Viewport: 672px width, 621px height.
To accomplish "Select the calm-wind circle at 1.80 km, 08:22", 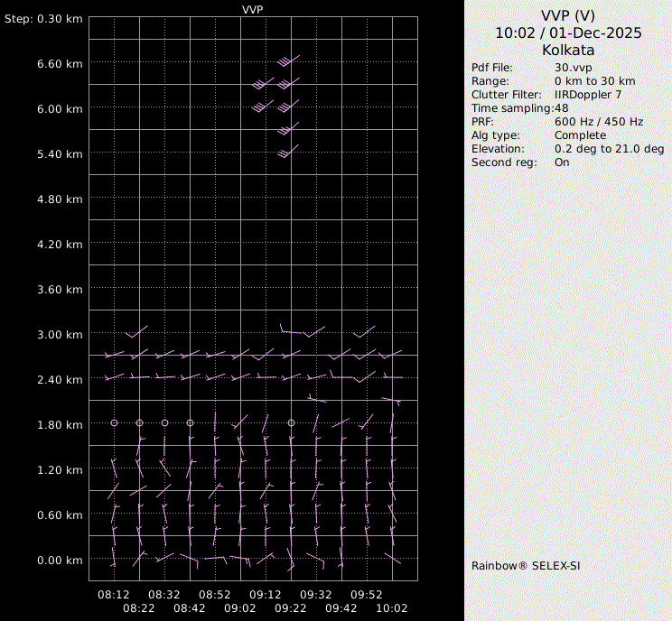I will [140, 422].
